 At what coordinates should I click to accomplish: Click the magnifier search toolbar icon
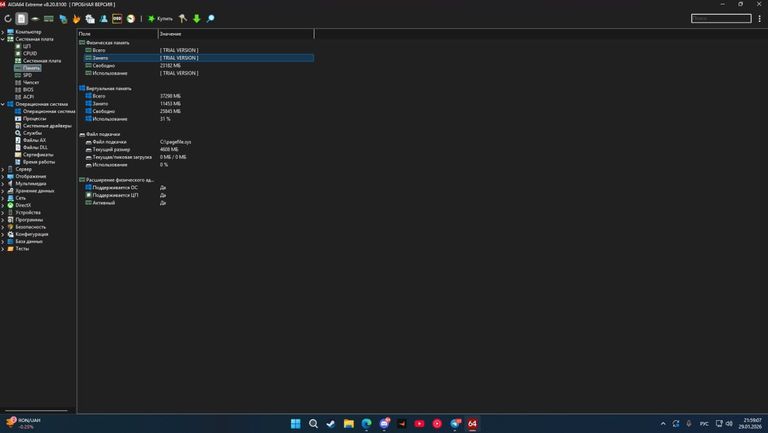[210, 19]
